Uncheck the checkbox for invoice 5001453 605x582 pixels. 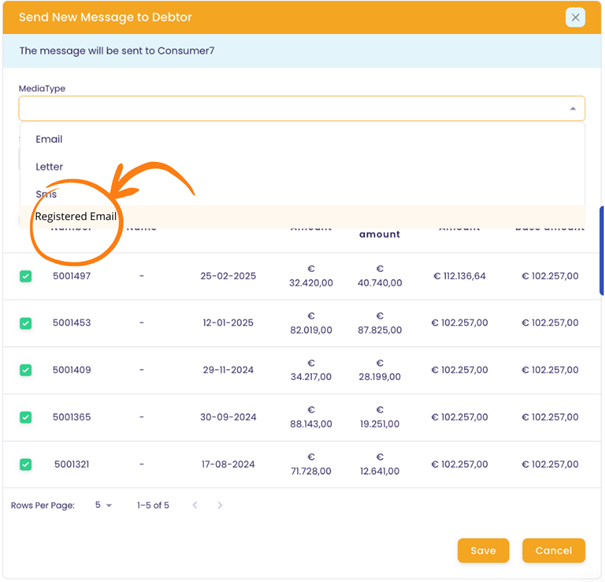click(26, 323)
